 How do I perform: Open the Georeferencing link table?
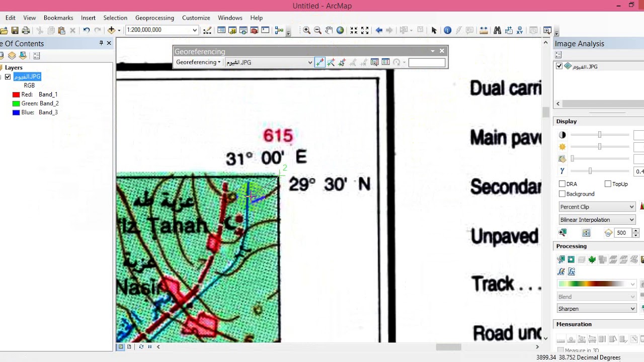pyautogui.click(x=385, y=62)
